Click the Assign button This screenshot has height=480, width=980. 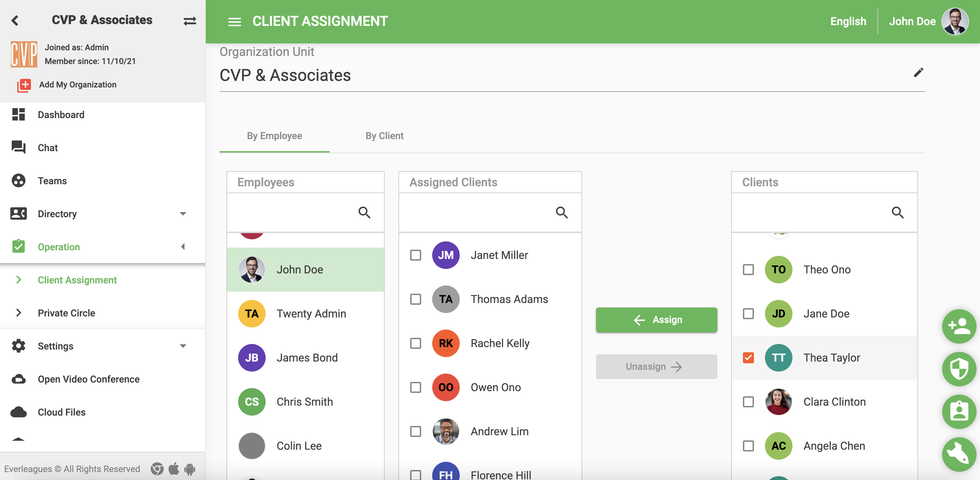656,320
